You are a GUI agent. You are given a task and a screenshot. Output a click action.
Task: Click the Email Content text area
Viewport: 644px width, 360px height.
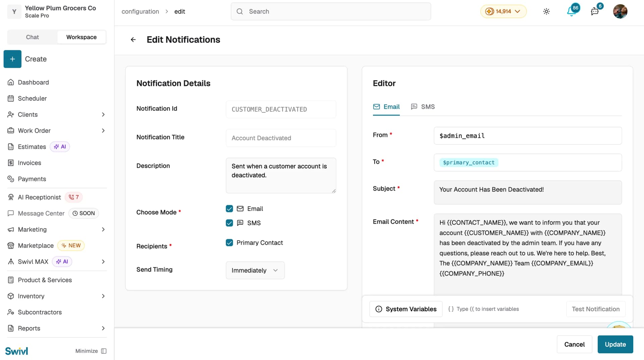528,254
